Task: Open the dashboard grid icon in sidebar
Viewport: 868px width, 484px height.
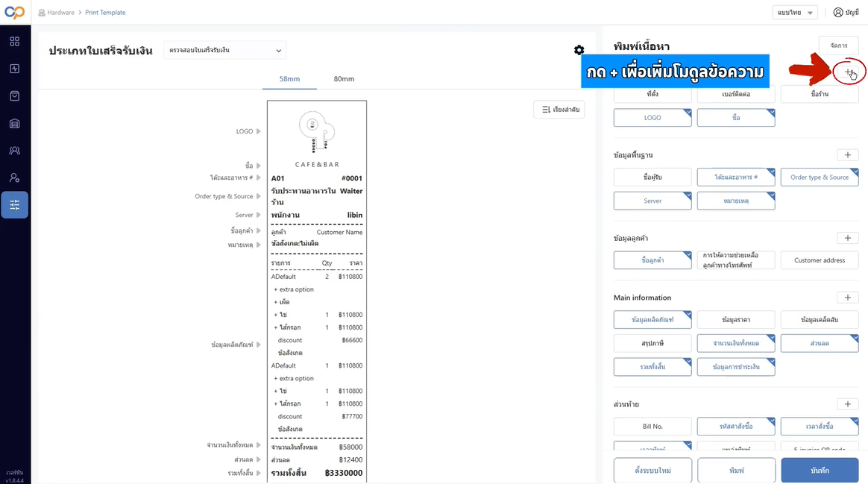Action: (14, 42)
